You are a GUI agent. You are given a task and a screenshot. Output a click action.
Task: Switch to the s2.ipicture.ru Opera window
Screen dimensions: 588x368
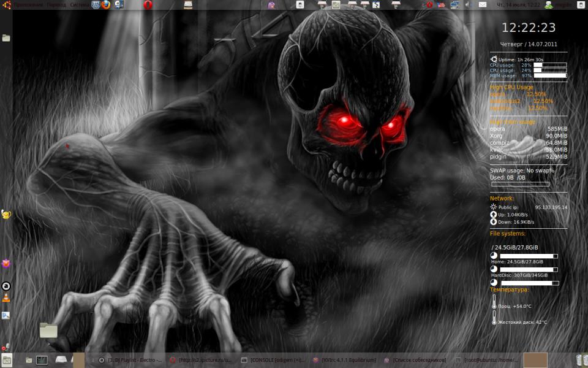click(201, 360)
